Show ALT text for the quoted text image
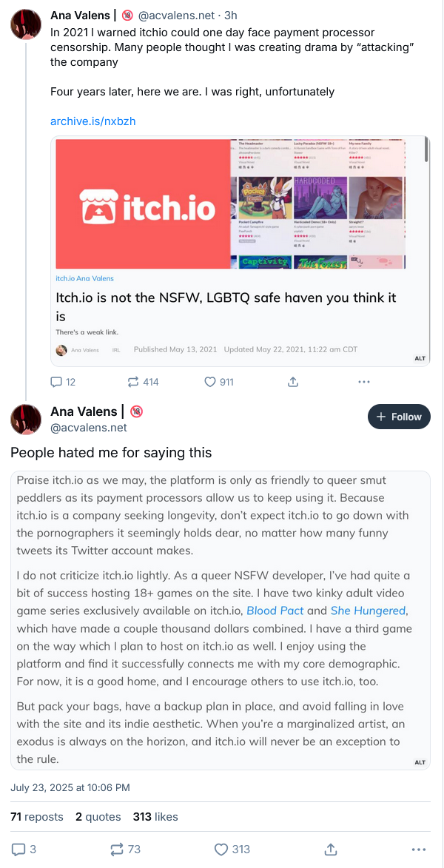Image resolution: width=444 pixels, height=868 pixels. [420, 762]
